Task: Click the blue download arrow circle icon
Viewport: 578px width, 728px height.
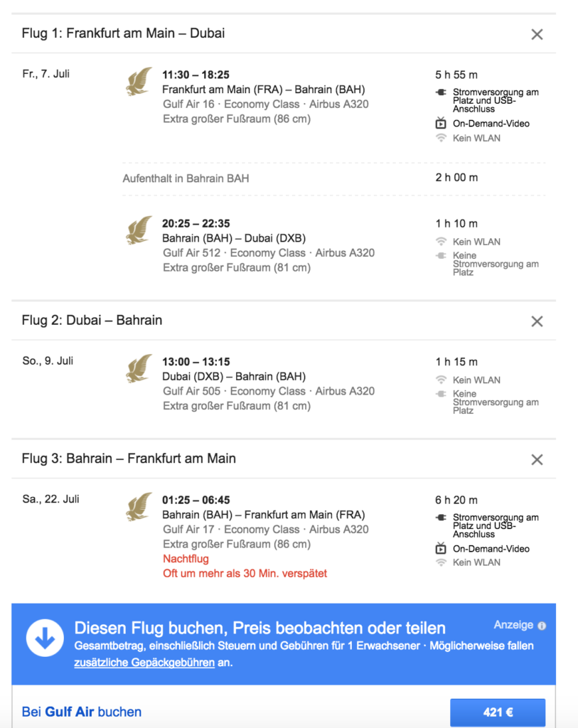Action: [46, 638]
